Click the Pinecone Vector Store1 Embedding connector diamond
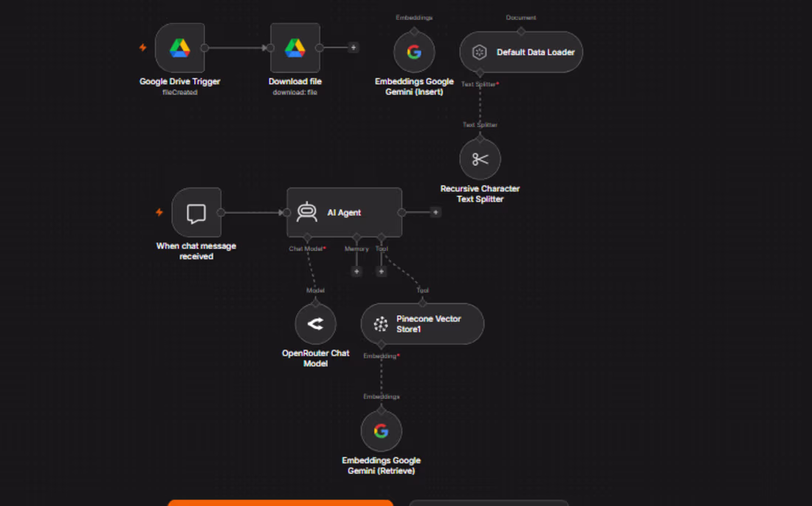 (x=381, y=344)
